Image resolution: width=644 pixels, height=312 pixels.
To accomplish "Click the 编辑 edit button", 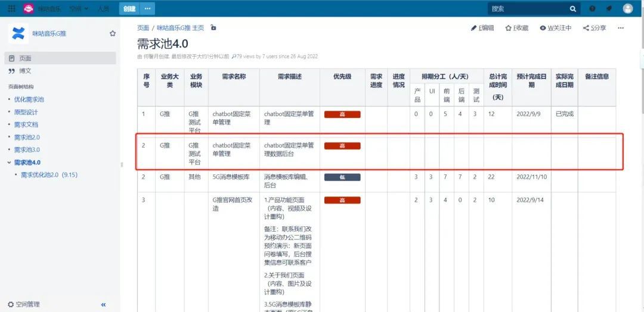I will point(482,28).
